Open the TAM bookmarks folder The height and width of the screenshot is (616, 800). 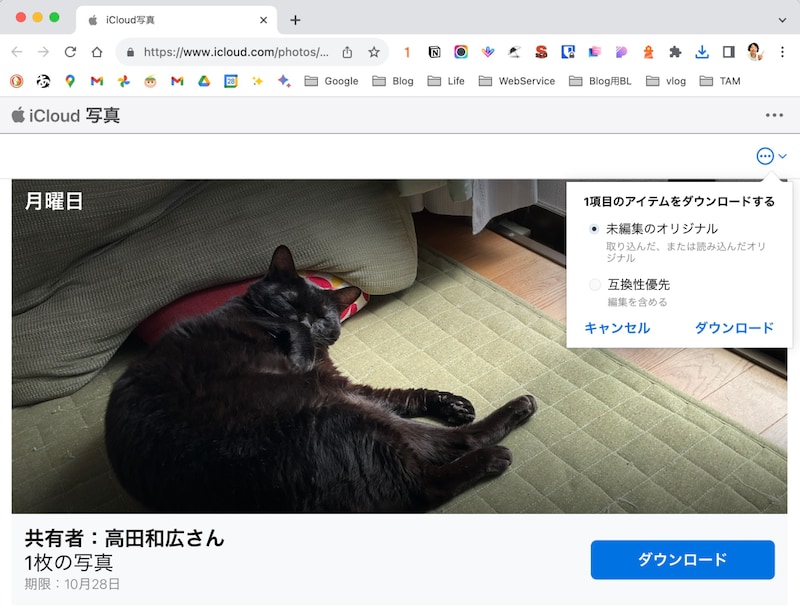click(x=720, y=81)
